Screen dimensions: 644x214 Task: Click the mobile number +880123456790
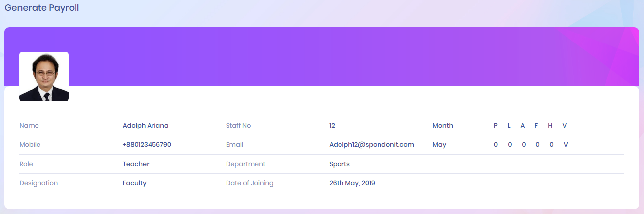[x=147, y=145]
